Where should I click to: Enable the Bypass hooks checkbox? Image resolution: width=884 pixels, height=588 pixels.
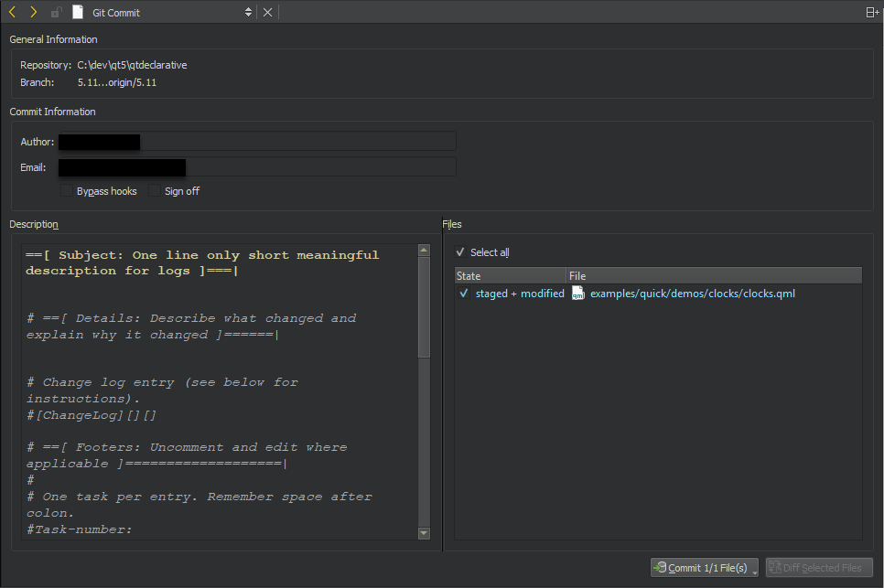pyautogui.click(x=67, y=191)
